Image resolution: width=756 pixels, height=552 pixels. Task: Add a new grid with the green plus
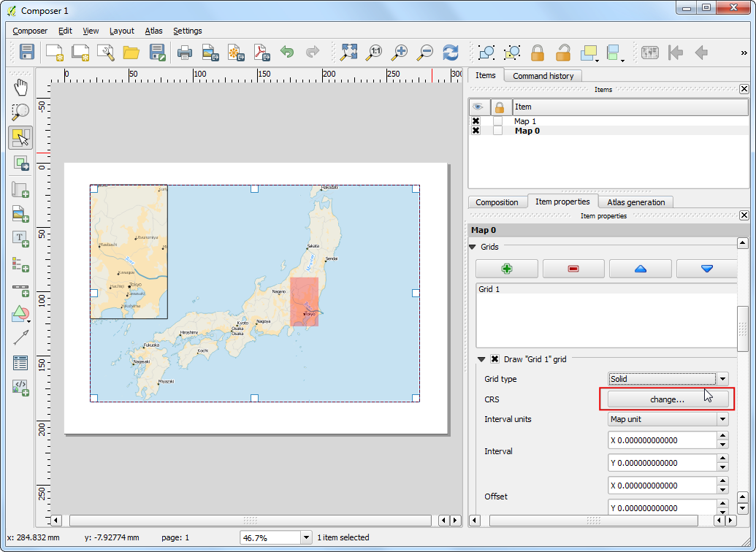click(507, 269)
